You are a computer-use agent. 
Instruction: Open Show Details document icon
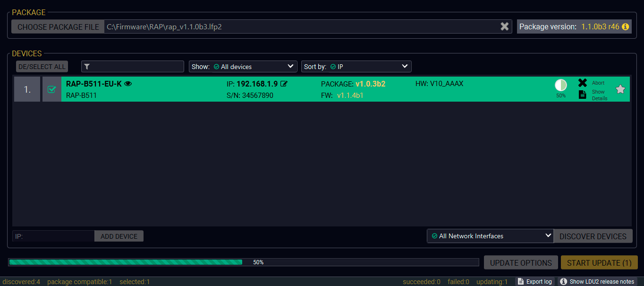tap(583, 95)
